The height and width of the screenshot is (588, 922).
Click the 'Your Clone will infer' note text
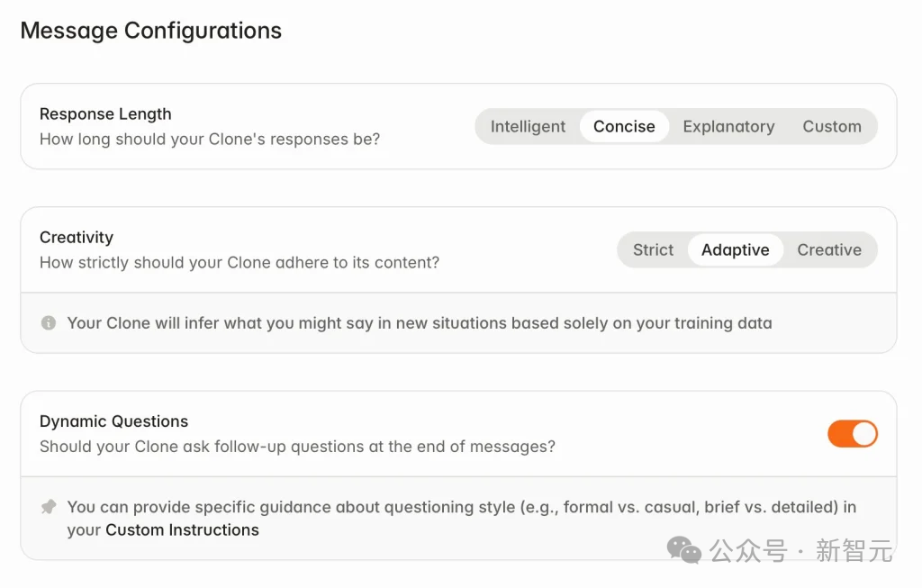(420, 322)
